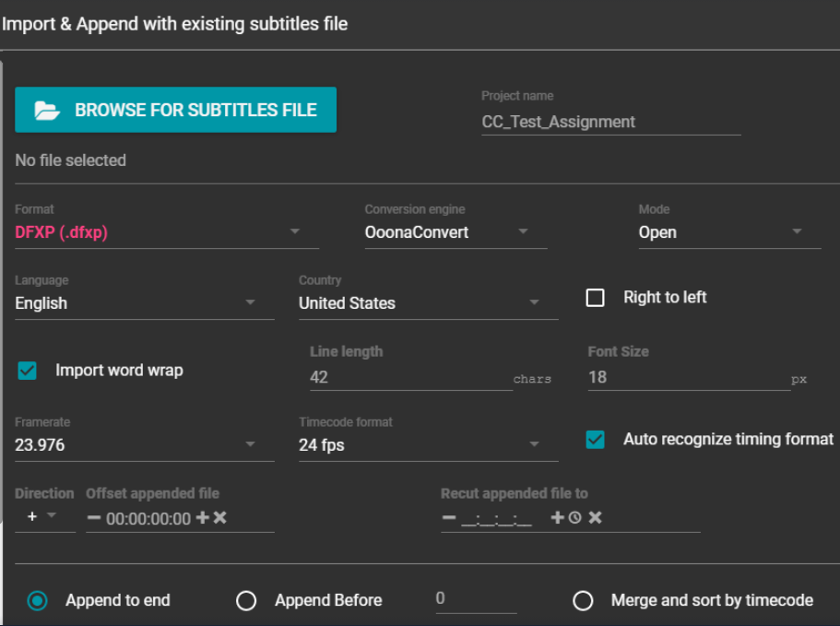Enable the Right to left checkbox
The image size is (840, 626).
coord(596,298)
